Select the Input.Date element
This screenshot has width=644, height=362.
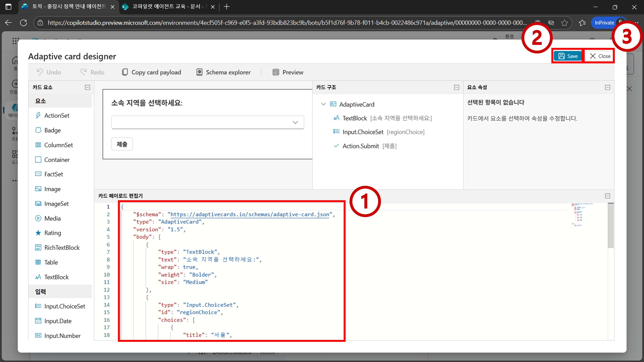[x=58, y=321]
